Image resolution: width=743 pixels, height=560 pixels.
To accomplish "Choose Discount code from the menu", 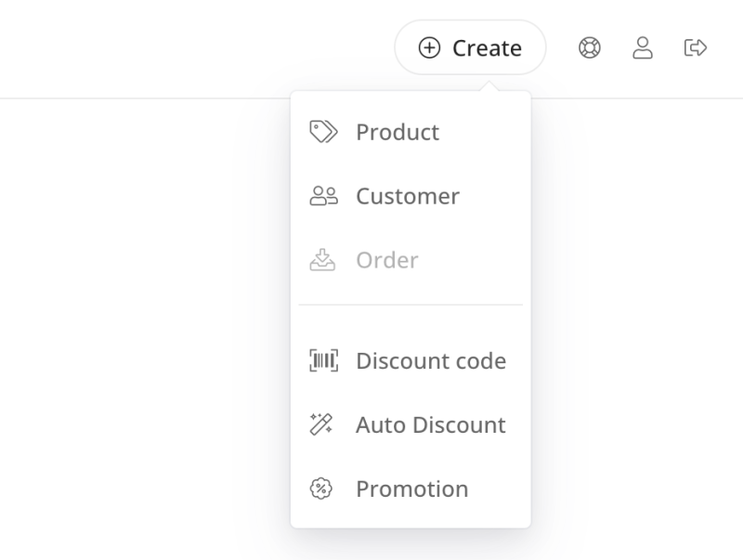I will click(x=411, y=360).
